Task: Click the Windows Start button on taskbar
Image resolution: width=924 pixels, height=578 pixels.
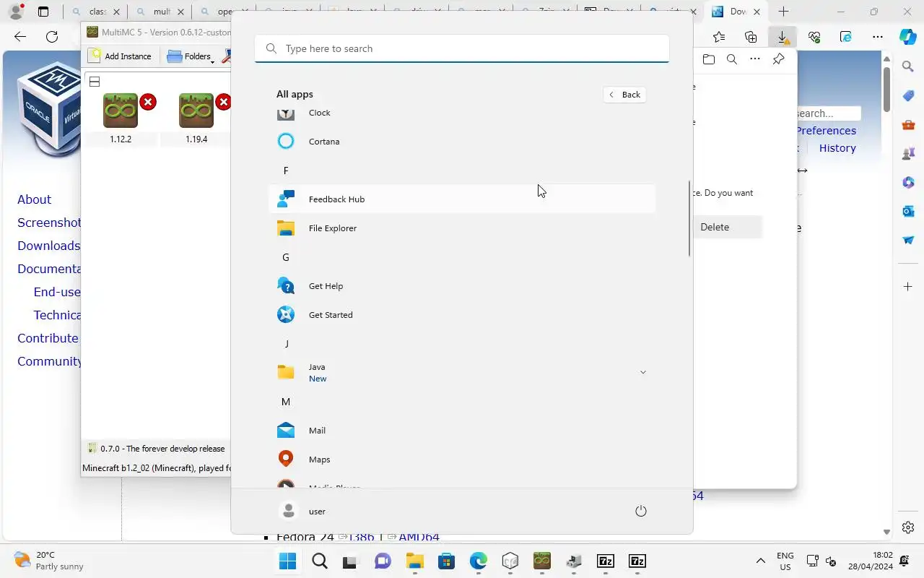Action: [287, 561]
